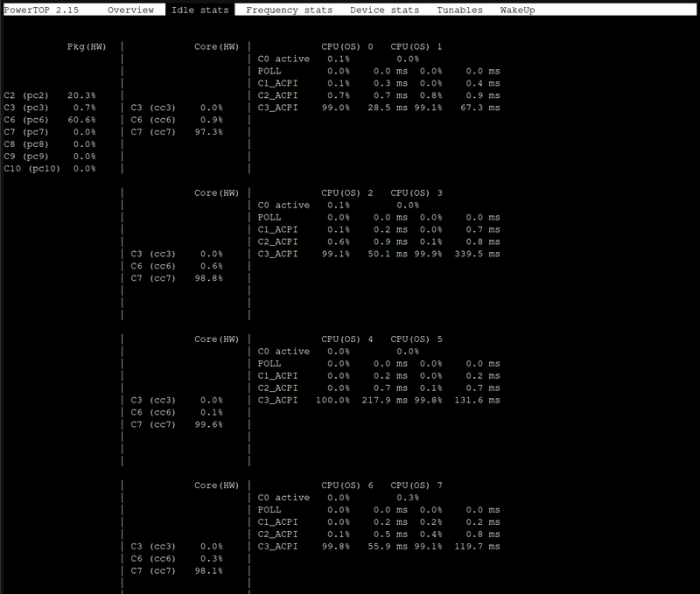Image resolution: width=700 pixels, height=594 pixels.
Task: Click the C0 active label above CPU(OS) 0
Action: coord(283,59)
